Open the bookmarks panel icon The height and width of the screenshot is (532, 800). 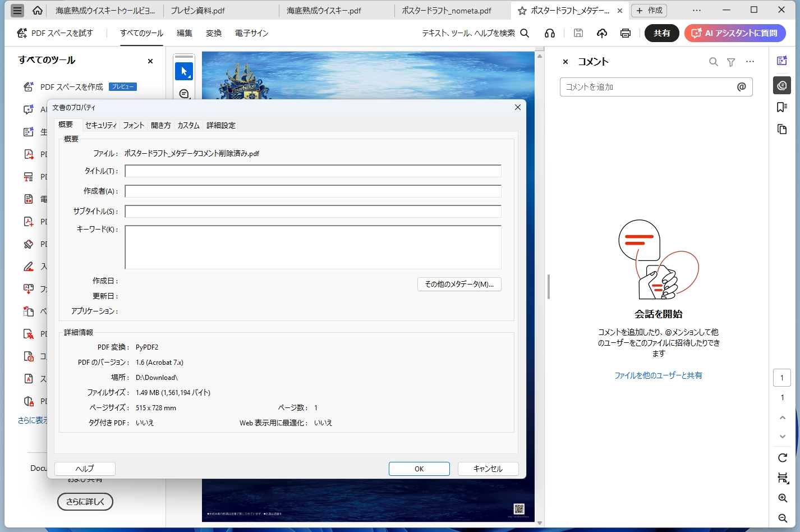[782, 107]
